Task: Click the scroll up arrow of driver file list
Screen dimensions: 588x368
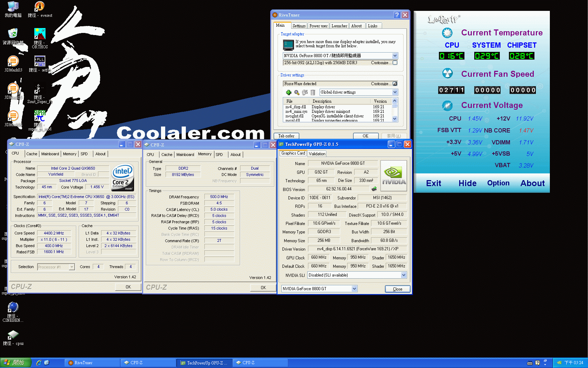Action: point(395,101)
